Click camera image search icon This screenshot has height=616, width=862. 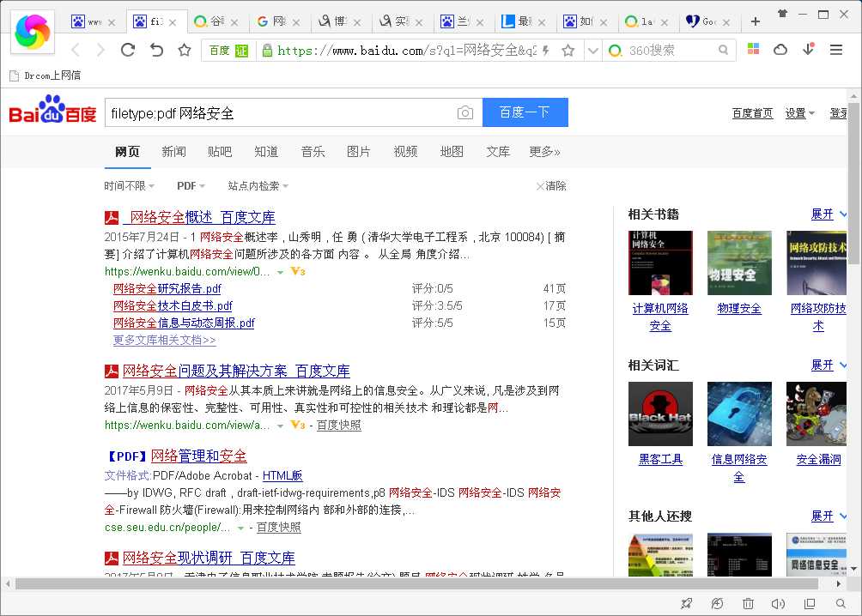pyautogui.click(x=465, y=112)
